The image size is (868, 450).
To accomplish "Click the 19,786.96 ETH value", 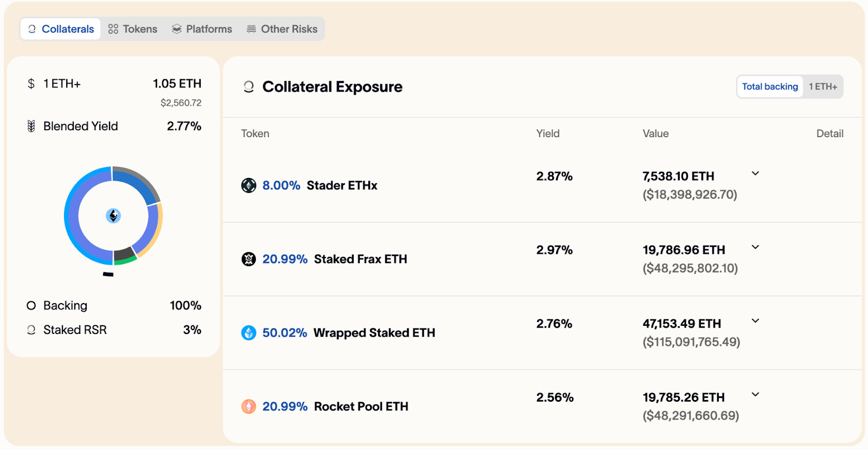I will [684, 250].
